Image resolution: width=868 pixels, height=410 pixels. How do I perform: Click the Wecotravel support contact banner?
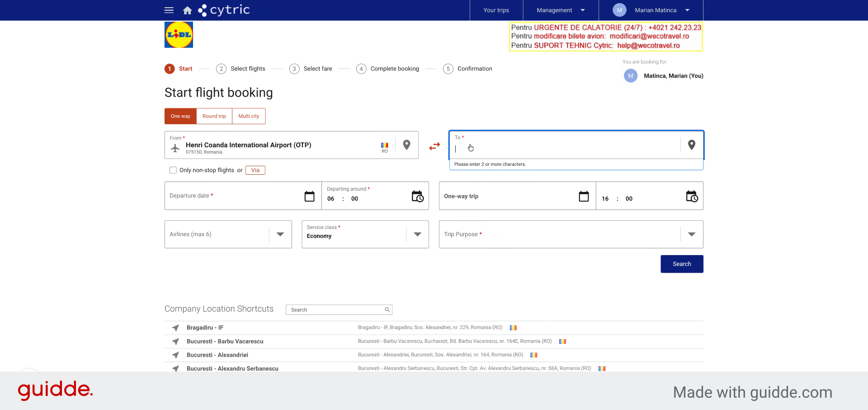606,37
